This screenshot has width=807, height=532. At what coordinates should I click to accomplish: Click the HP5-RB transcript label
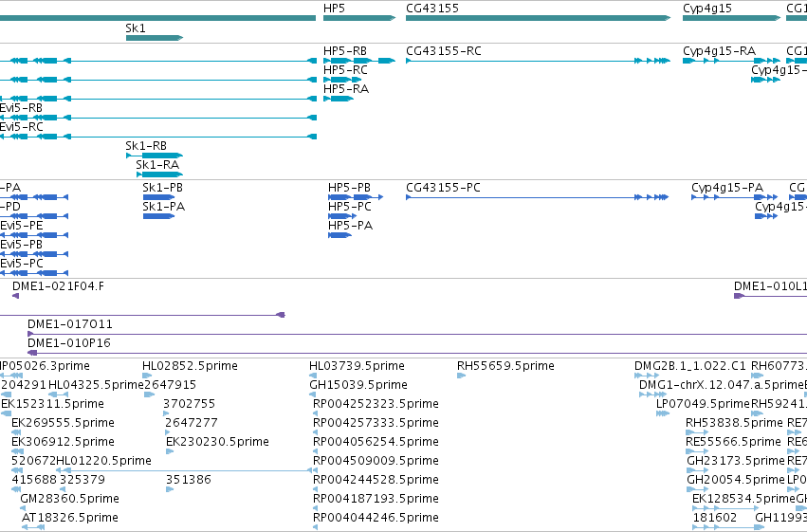(345, 51)
